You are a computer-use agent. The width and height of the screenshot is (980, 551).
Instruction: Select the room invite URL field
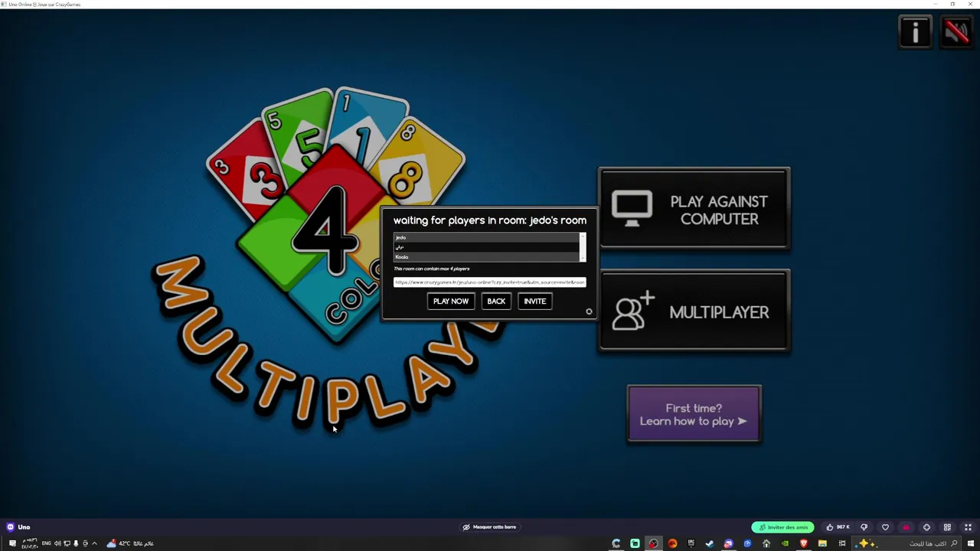pos(490,282)
